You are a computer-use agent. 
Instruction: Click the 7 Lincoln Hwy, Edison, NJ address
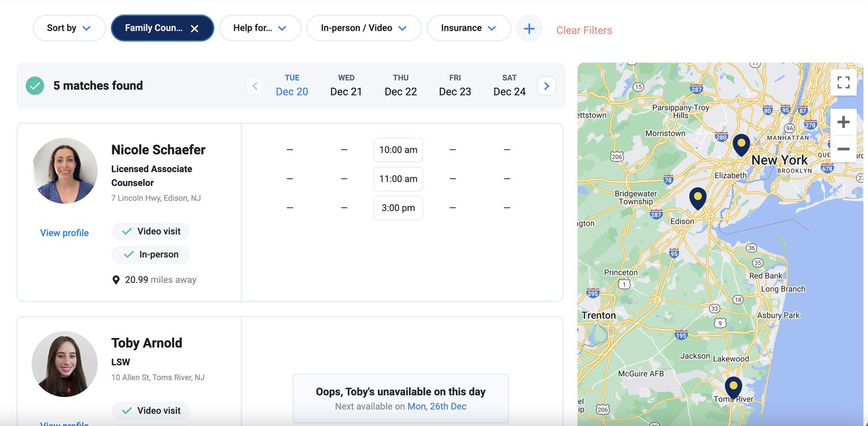coord(156,198)
